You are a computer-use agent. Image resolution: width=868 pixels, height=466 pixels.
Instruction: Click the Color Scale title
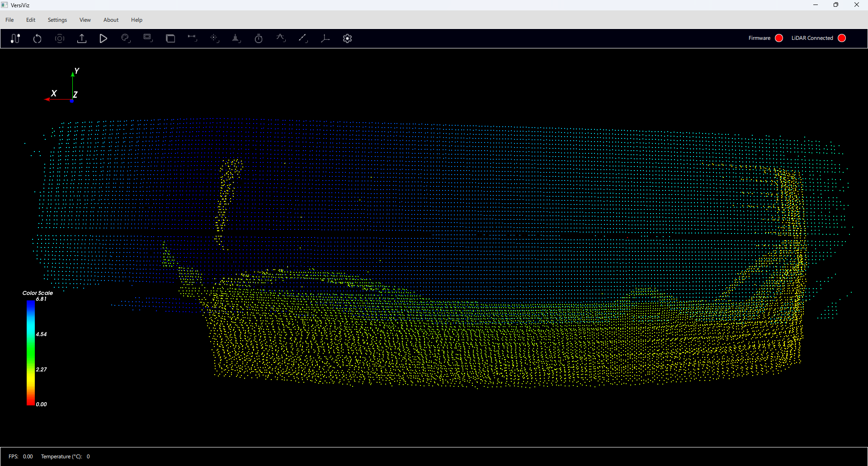point(38,293)
